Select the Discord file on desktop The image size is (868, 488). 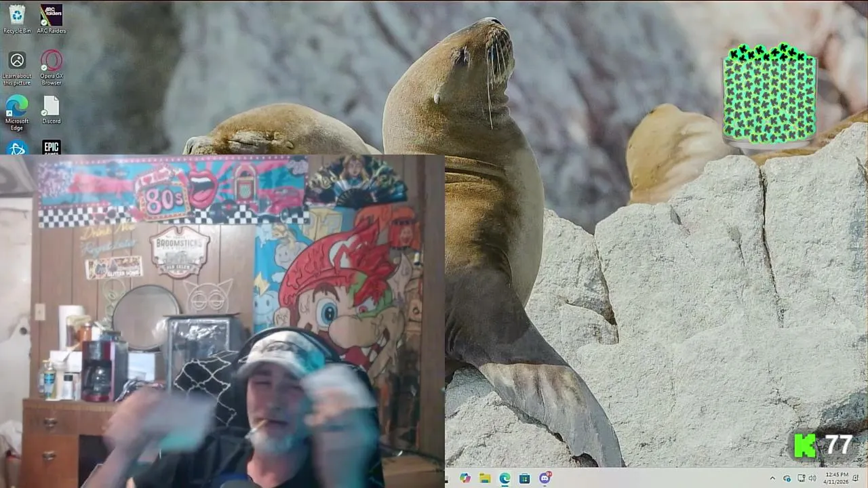52,110
